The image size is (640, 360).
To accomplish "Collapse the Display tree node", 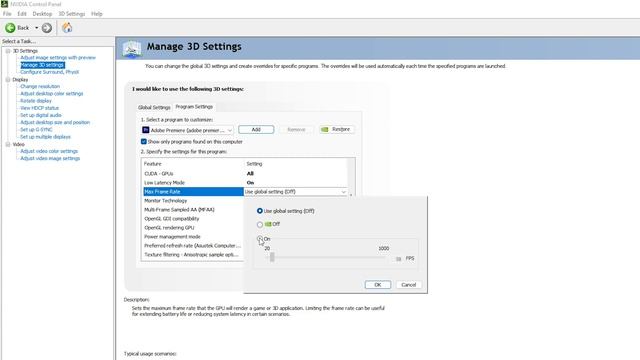I will [8, 80].
